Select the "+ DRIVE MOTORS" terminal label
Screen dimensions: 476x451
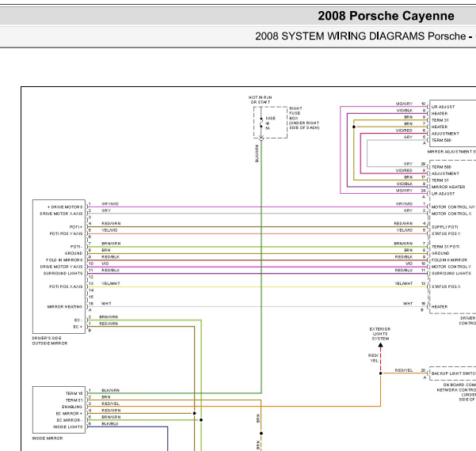[x=65, y=207]
